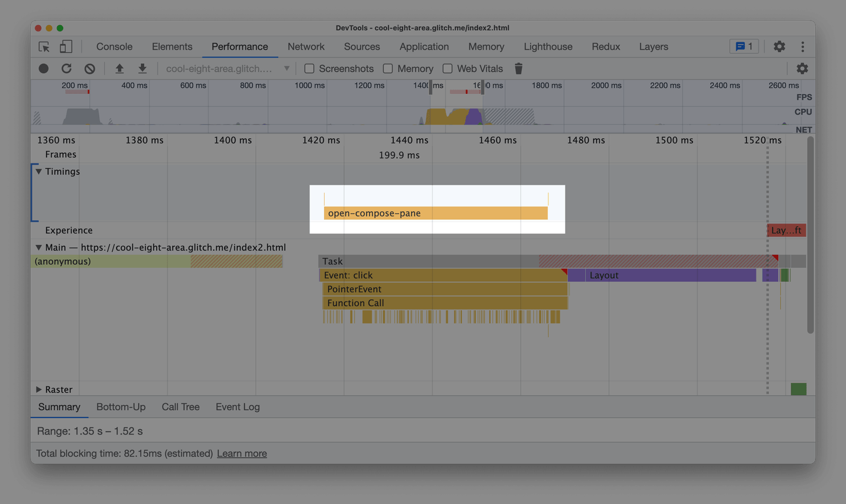Enable the Web Vitals checkbox
This screenshot has width=846, height=504.
[447, 68]
